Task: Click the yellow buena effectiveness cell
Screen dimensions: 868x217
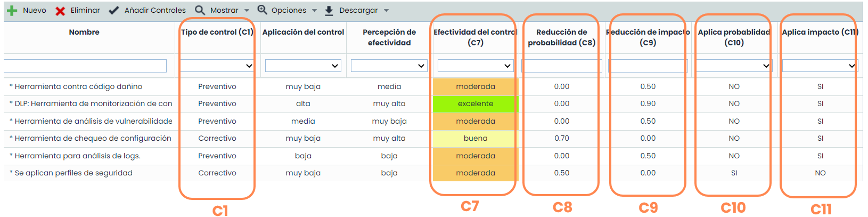Action: tap(475, 139)
